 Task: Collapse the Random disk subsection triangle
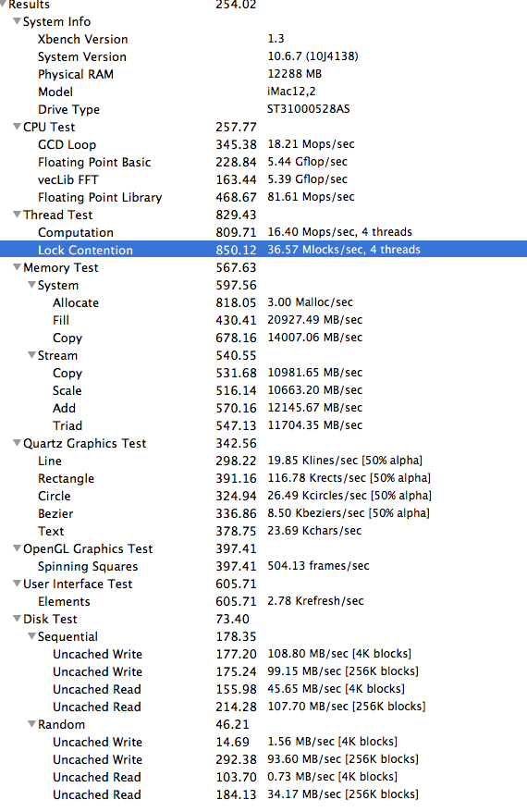point(32,724)
